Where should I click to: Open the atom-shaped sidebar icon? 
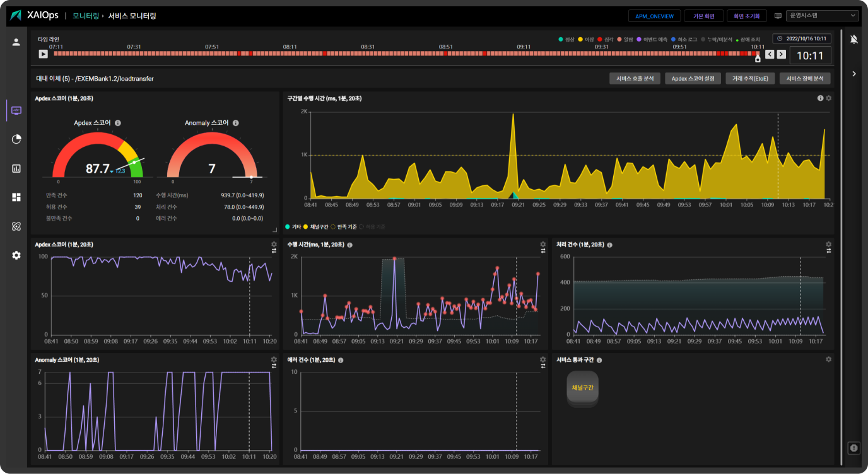pos(16,226)
